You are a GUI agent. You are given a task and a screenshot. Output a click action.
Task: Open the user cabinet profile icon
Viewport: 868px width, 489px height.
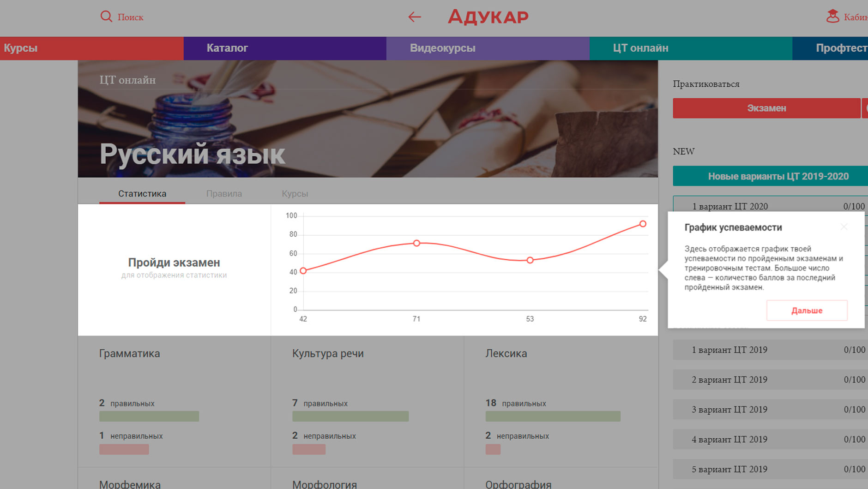[x=832, y=17]
